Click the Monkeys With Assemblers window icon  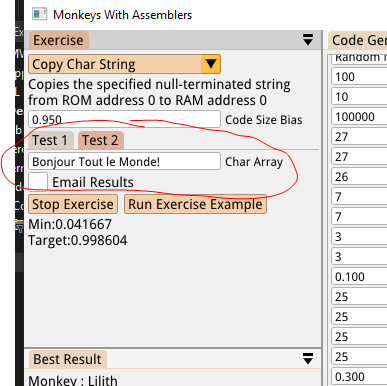point(39,14)
